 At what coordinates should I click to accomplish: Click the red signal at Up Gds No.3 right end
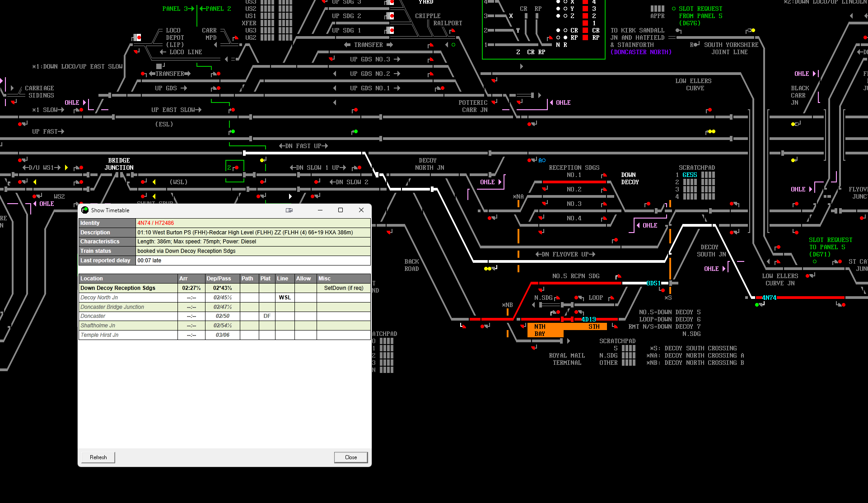[x=431, y=60]
